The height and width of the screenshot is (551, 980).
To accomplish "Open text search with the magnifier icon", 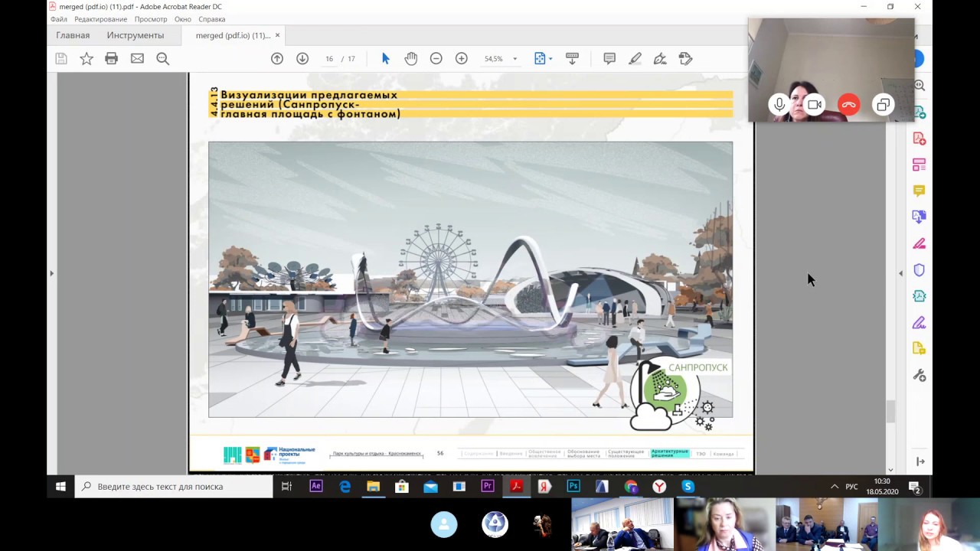I will coord(162,59).
